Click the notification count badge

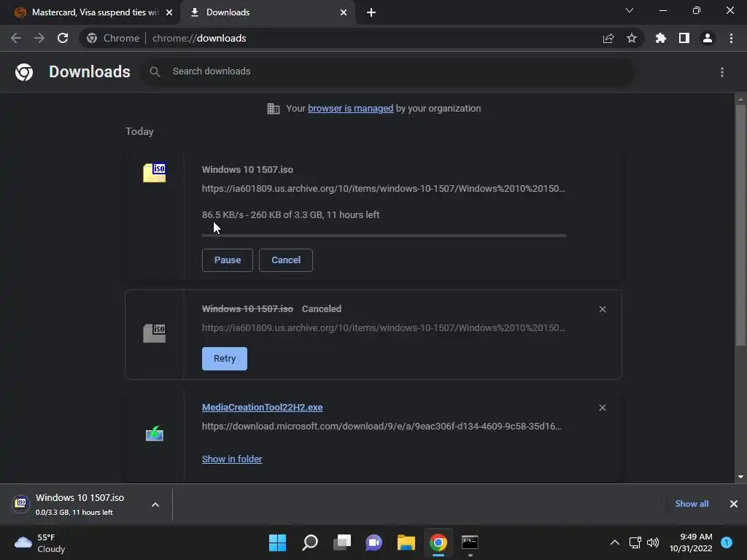[727, 542]
